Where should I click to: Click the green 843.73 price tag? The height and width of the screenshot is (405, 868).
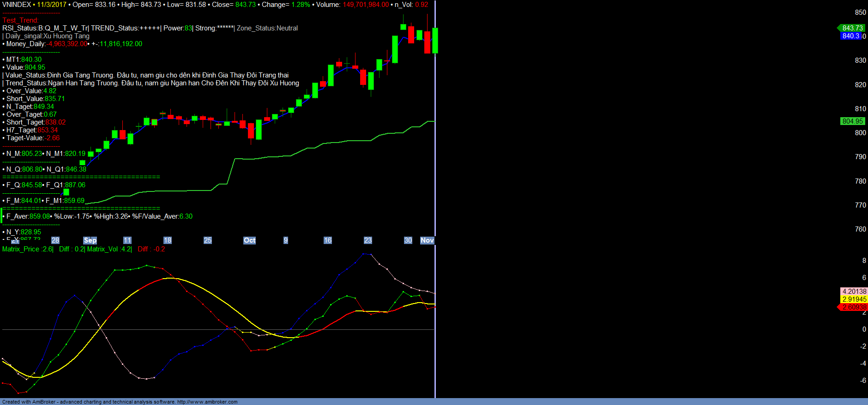click(852, 28)
